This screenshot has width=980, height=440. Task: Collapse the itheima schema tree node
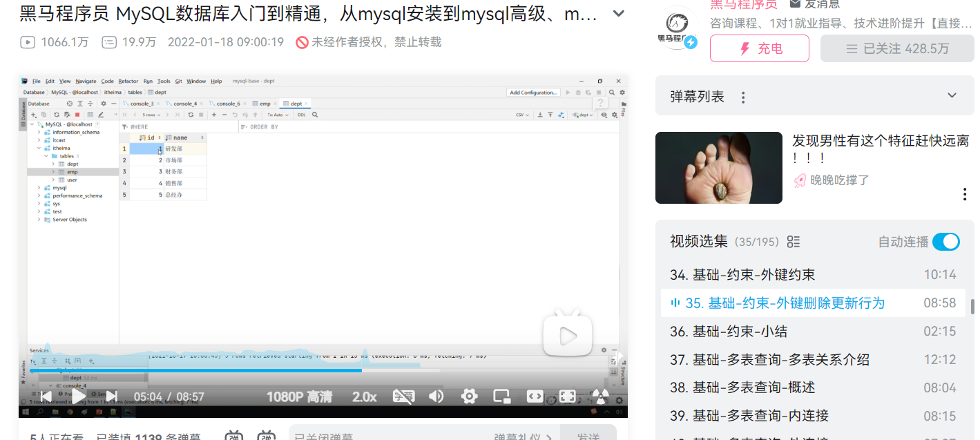pyautogui.click(x=39, y=148)
